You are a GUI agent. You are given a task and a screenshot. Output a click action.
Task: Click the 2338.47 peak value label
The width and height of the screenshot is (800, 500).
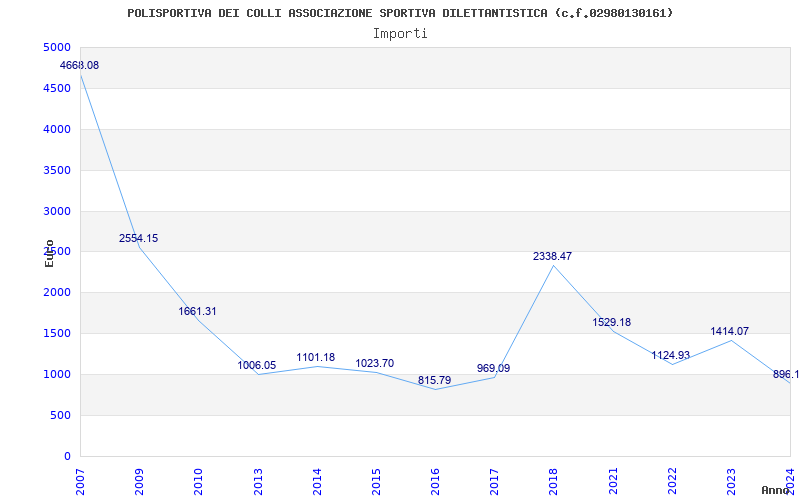[x=552, y=257]
